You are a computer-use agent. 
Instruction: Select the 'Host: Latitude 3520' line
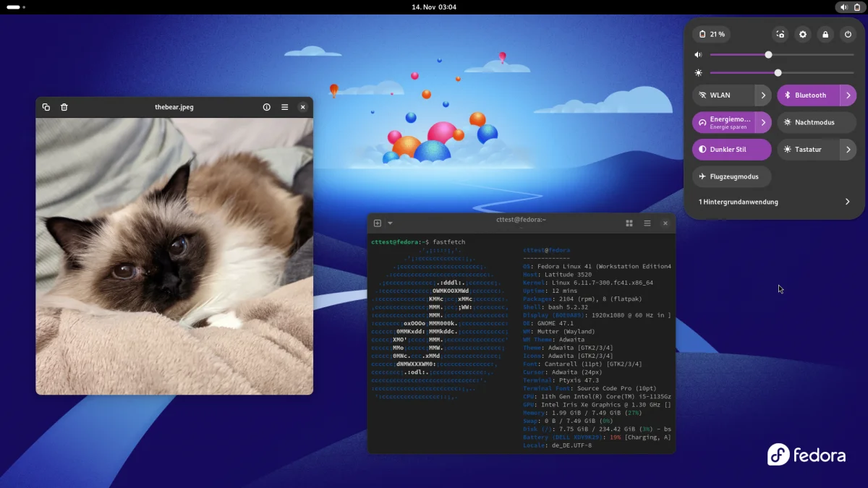point(557,275)
